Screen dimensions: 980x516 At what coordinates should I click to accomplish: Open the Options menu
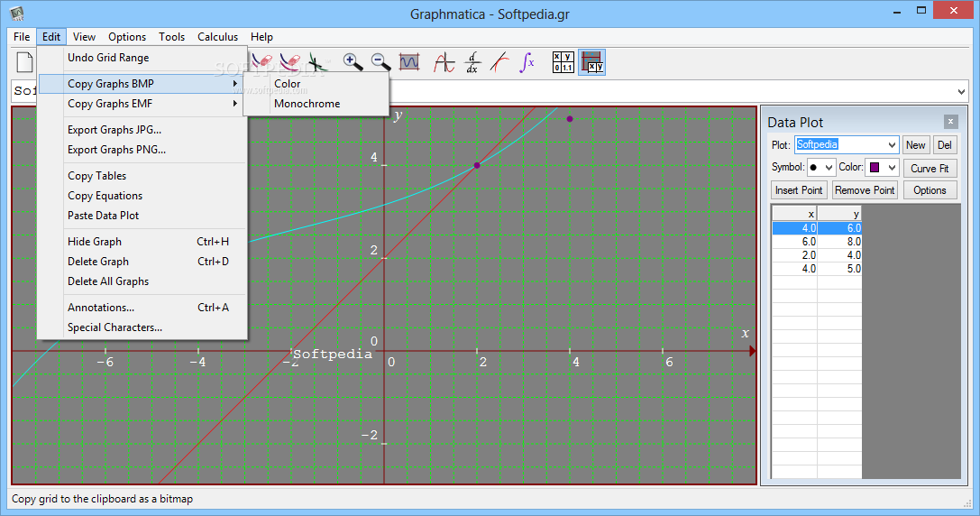pyautogui.click(x=127, y=37)
